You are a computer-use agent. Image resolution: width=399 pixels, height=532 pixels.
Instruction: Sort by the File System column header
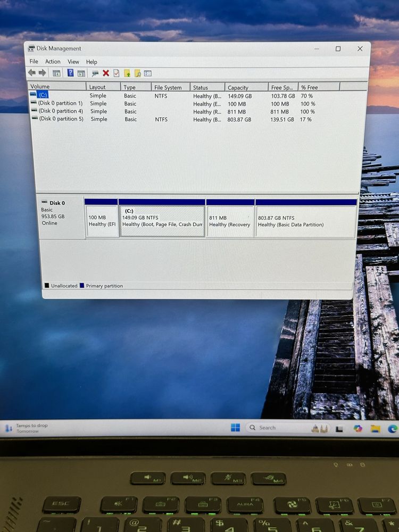[x=170, y=88]
